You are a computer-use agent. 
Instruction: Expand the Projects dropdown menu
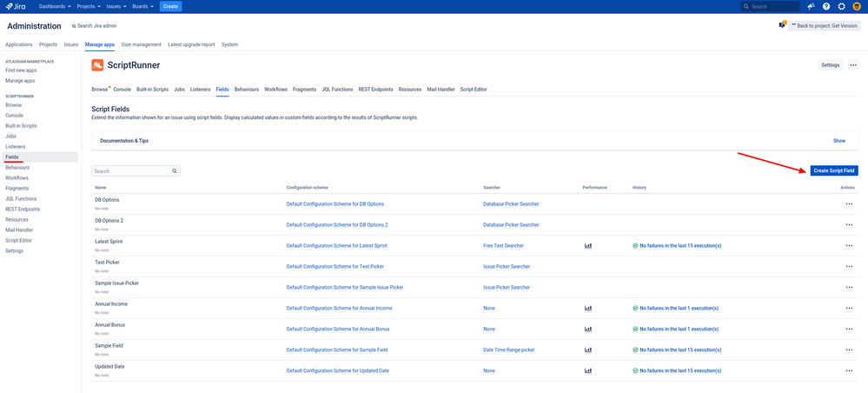coord(89,6)
